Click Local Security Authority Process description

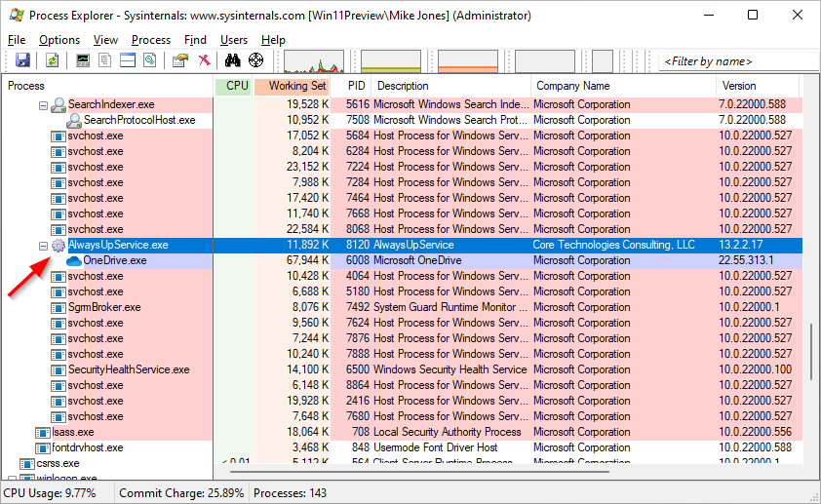point(448,432)
